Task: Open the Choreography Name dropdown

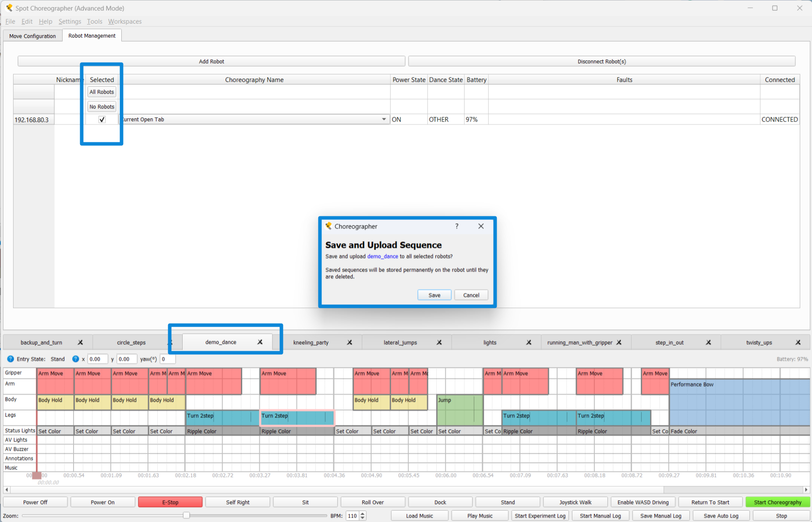Action: (x=384, y=120)
